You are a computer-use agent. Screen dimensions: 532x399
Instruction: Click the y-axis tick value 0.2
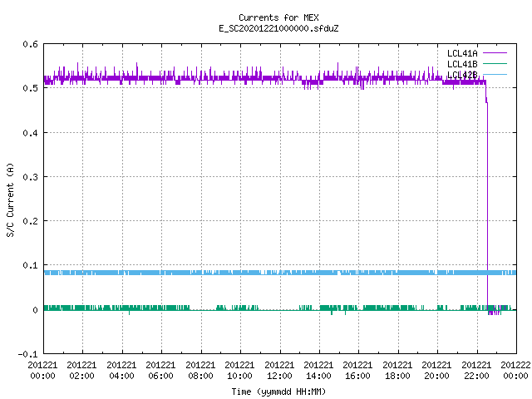(x=30, y=221)
